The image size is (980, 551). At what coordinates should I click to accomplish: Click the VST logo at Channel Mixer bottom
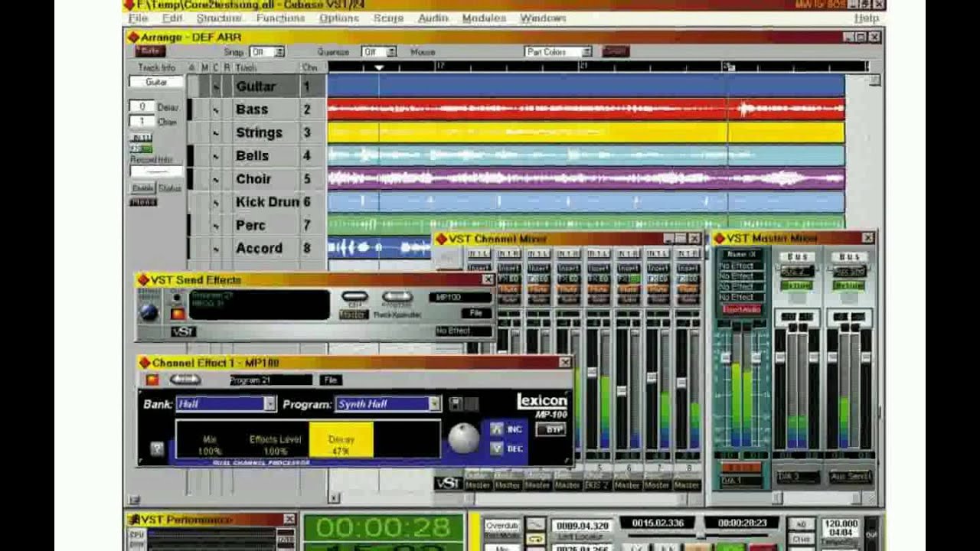[448, 484]
